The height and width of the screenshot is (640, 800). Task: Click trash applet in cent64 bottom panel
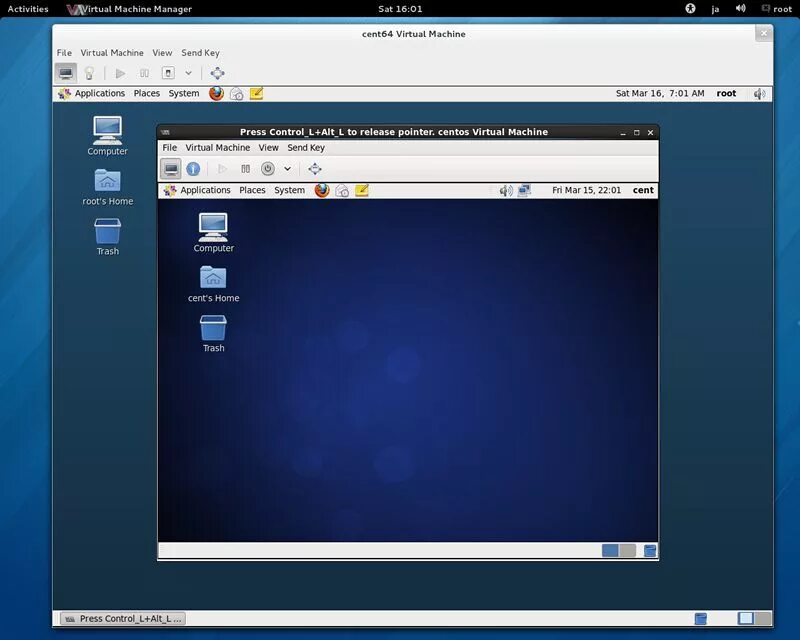[x=701, y=619]
